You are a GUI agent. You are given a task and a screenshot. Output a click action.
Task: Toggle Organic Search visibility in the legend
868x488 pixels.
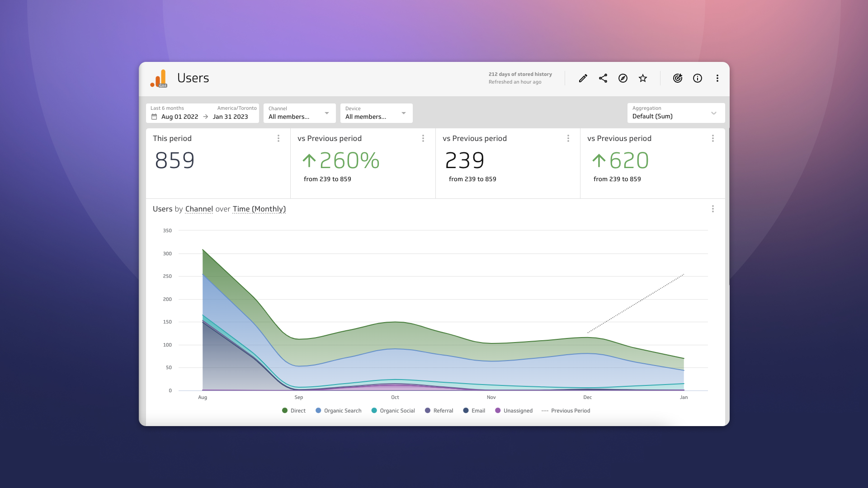[x=338, y=411]
